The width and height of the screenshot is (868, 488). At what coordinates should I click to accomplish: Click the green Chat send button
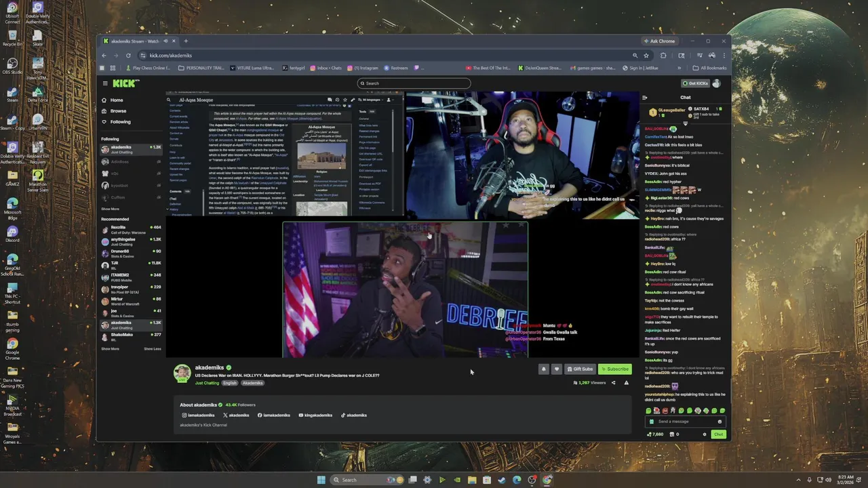718,434
